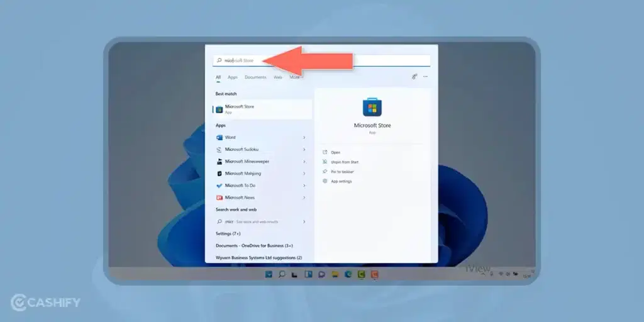Select the Microsoft News result text

[240, 197]
